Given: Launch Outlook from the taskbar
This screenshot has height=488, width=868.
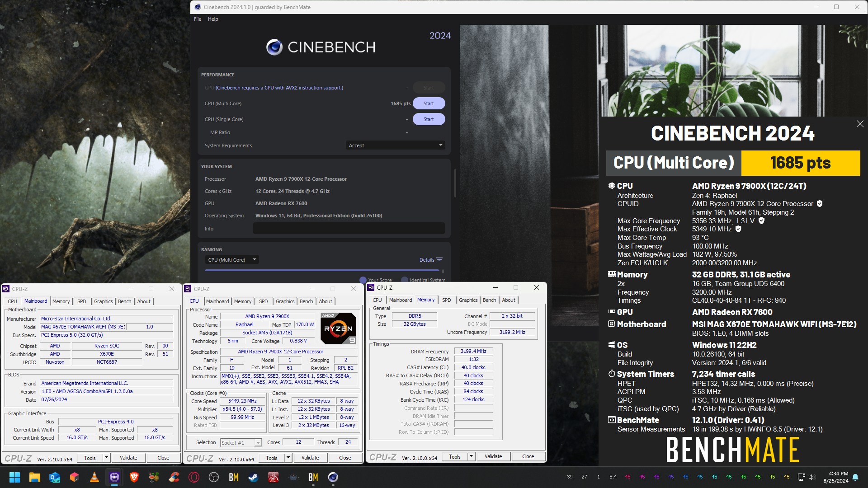Looking at the screenshot, I should click(54, 477).
